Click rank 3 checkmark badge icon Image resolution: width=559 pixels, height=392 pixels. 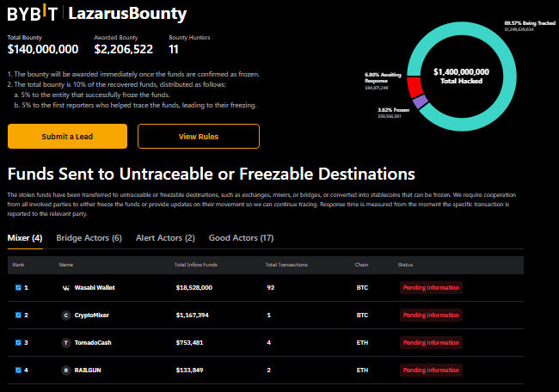point(19,342)
